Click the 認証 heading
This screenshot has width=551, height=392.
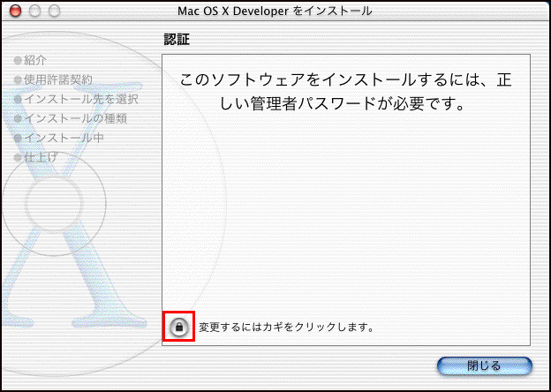177,40
